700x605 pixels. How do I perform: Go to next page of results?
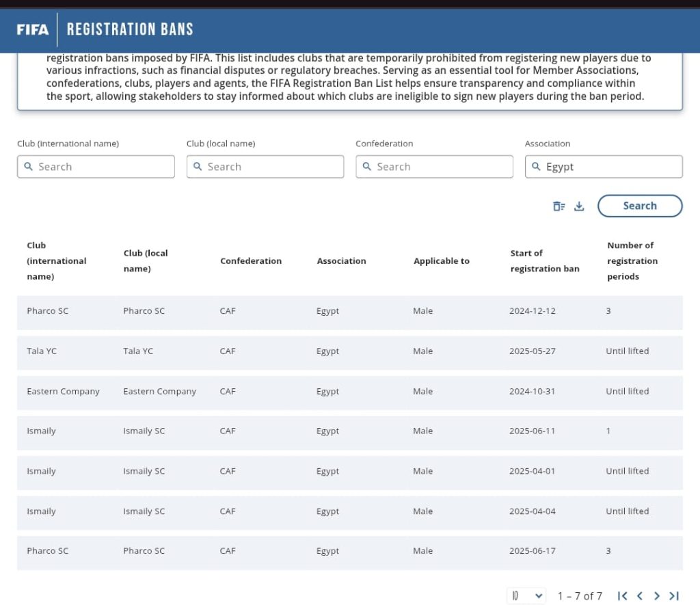657,595
